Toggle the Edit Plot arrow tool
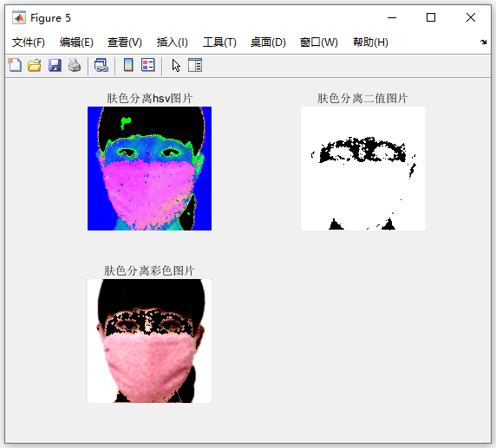This screenshot has height=448, width=496. (x=176, y=66)
